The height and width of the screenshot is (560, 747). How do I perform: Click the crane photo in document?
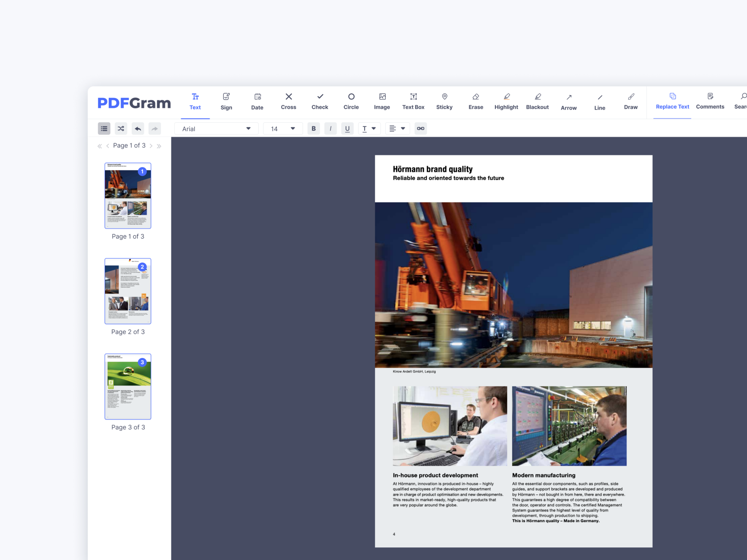coord(514,285)
